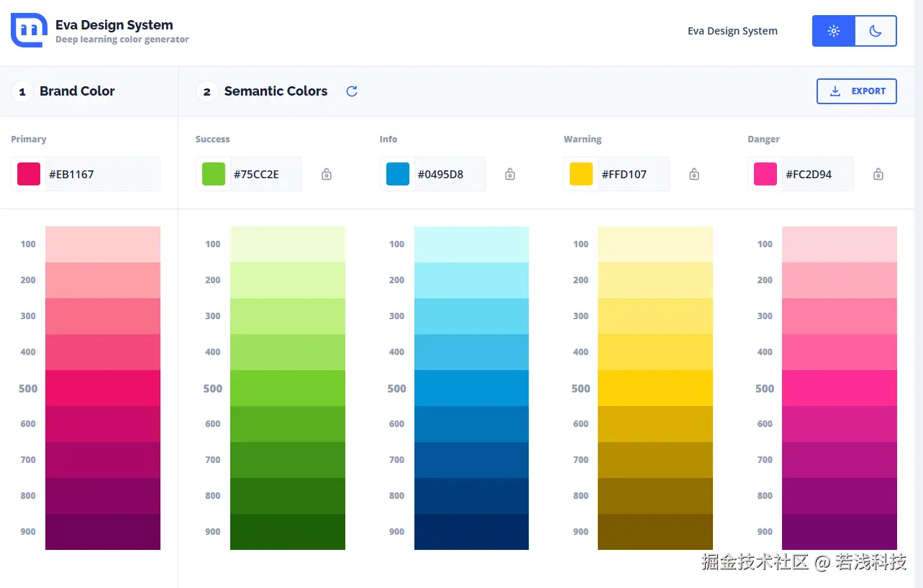Select the Info 600 shade
Viewport: 923px width, 588px height.
(x=471, y=424)
